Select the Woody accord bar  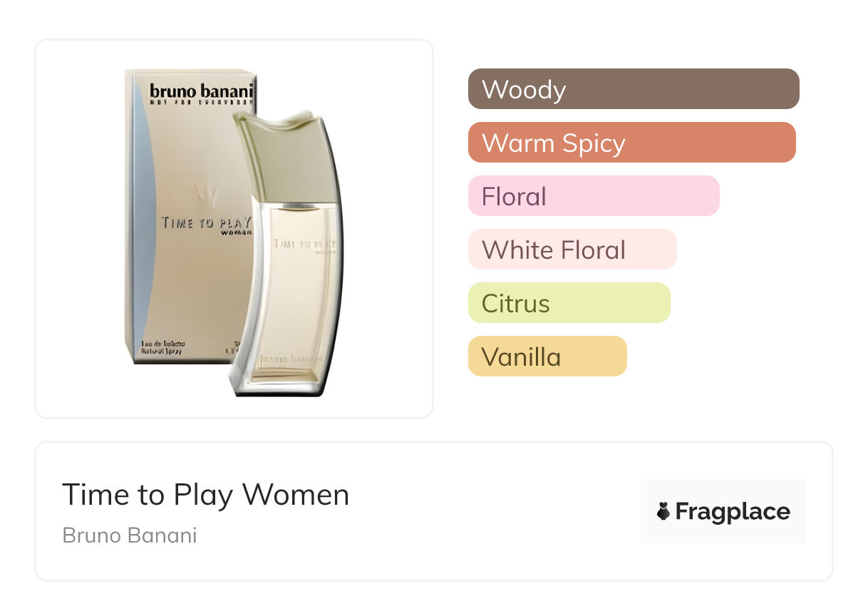point(634,89)
